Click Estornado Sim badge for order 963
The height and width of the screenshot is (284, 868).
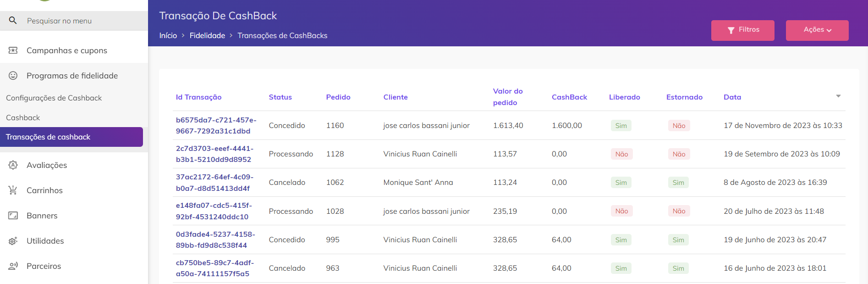coord(678,268)
